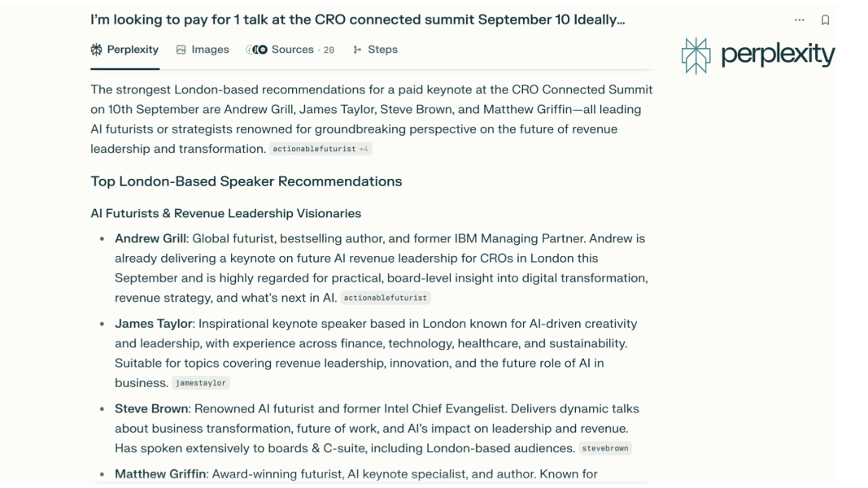This screenshot has height=488, width=868.
Task: Open the jamestaylor source citation
Action: click(x=202, y=383)
